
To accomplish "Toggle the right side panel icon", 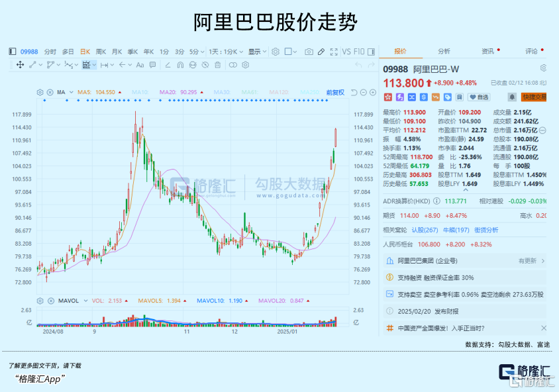I will [x=371, y=52].
